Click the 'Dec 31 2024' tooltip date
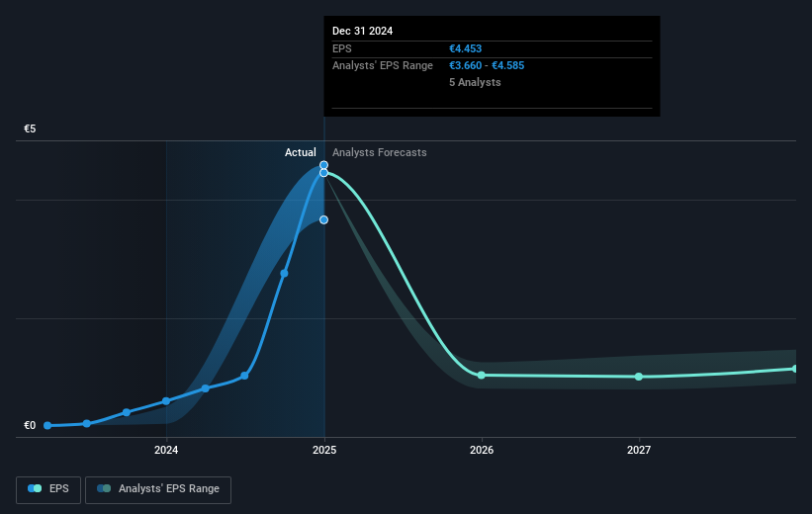The width and height of the screenshot is (812, 514). click(x=363, y=31)
